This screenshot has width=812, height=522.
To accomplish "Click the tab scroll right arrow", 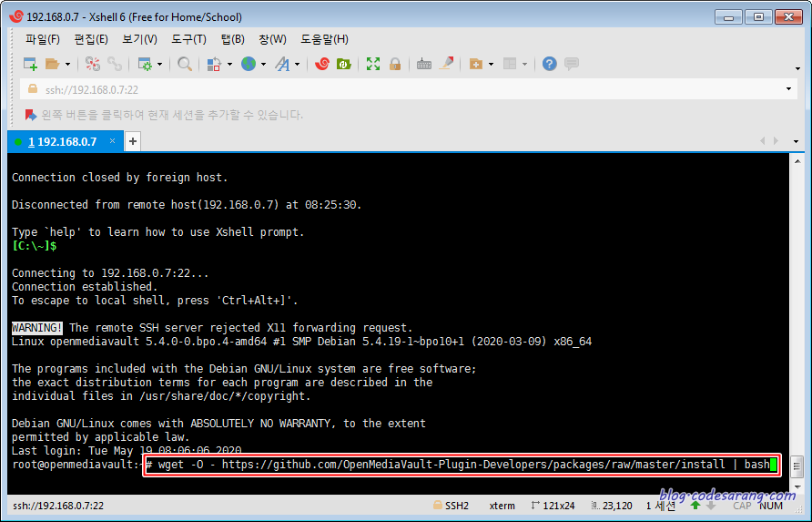I will tap(776, 141).
